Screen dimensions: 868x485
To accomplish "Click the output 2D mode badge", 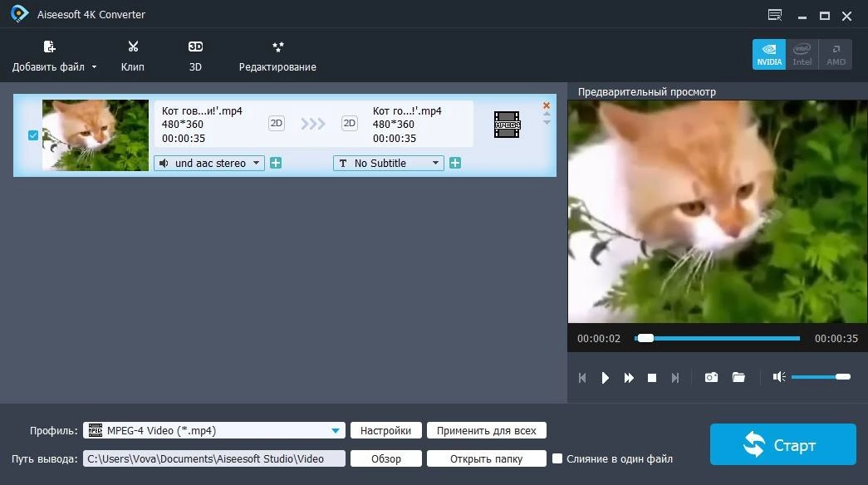I will tap(350, 123).
